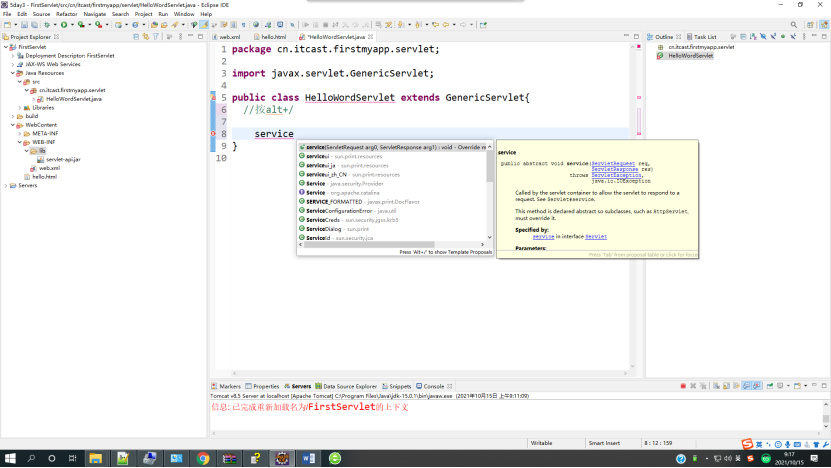The width and height of the screenshot is (831, 468).
Task: Click vertical scrollbar thumb in Console view
Action: [826, 419]
